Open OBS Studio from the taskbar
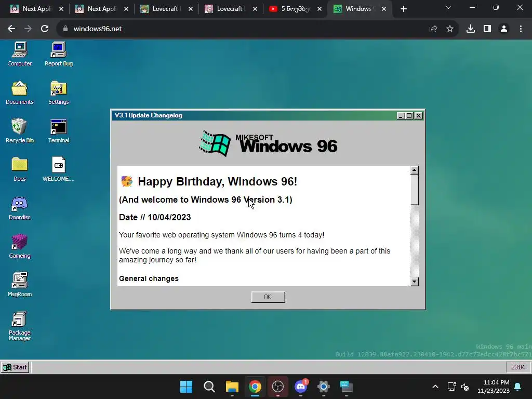 (x=278, y=387)
